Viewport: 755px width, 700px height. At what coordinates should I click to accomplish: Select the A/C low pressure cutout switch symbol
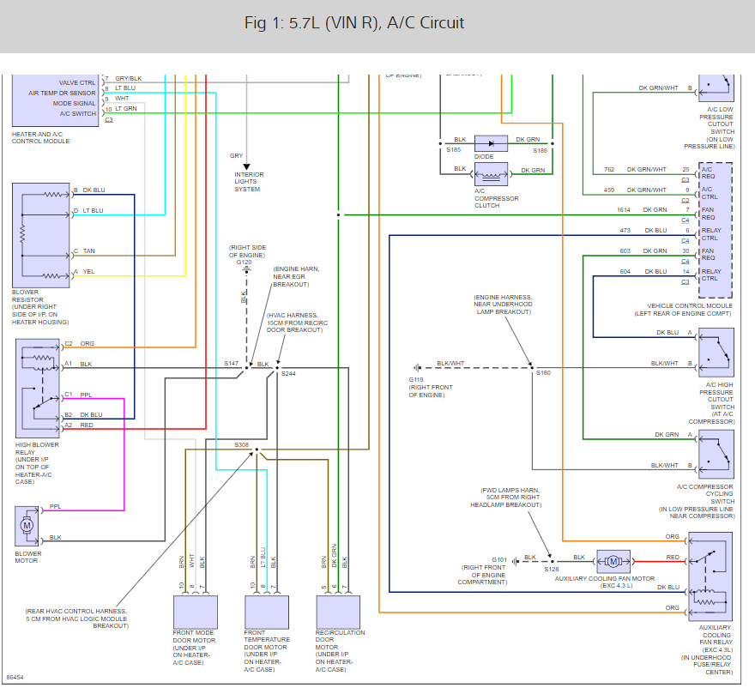point(716,87)
